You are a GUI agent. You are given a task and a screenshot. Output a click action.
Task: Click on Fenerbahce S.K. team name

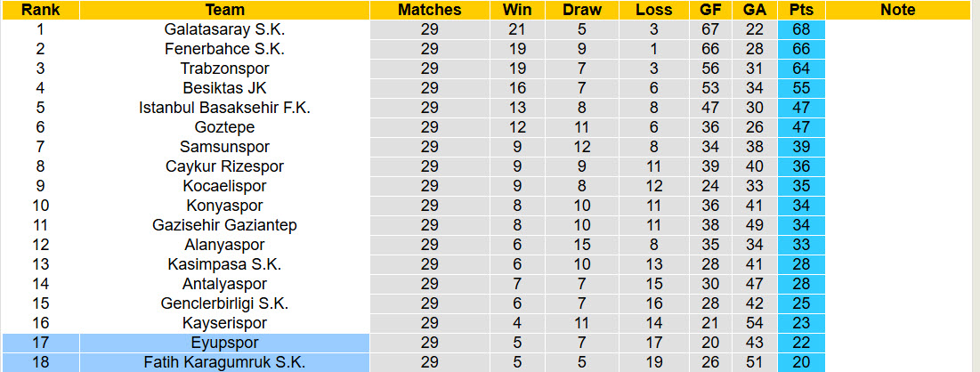pos(224,49)
